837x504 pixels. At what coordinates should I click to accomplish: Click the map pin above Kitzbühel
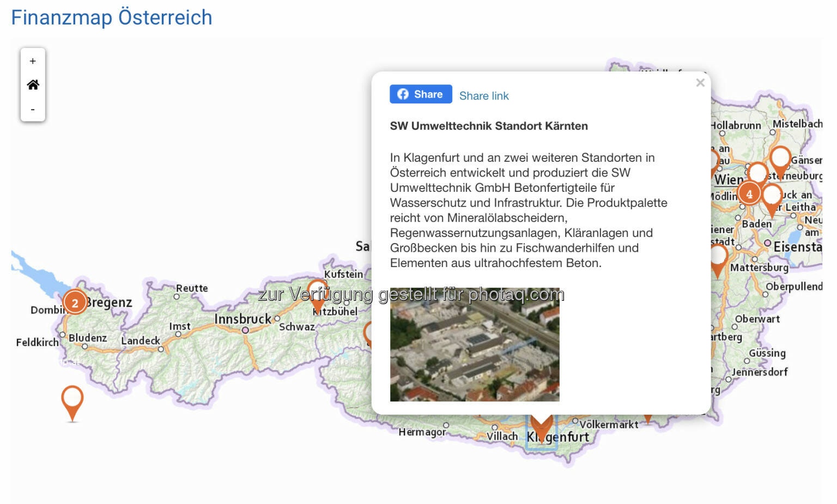pos(317,292)
